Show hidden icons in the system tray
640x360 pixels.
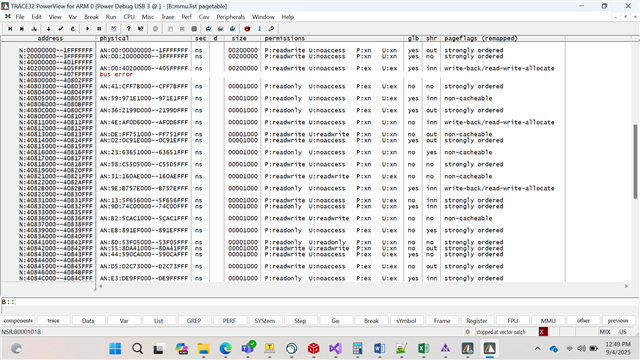click(x=538, y=349)
